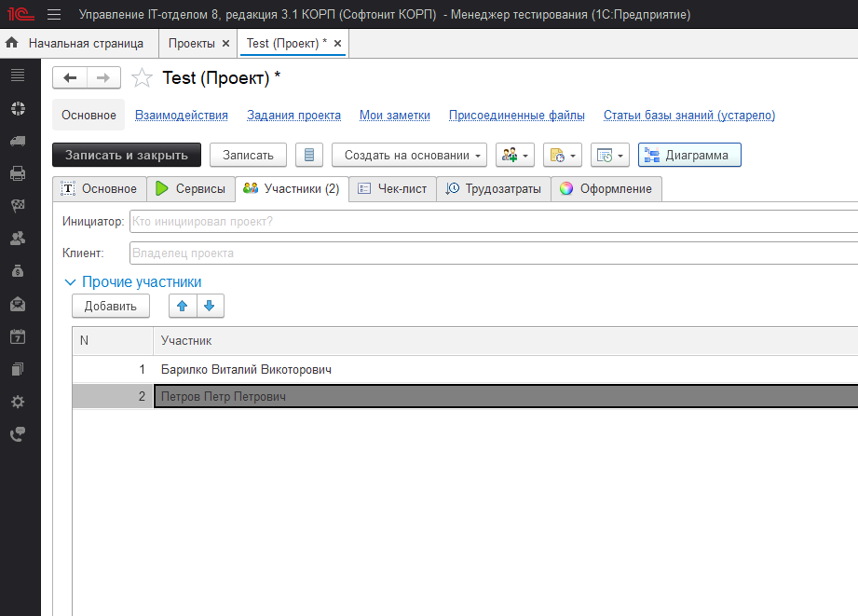Switch to the Трудозатраты tab
Screen dimensions: 858x616
coord(493,188)
